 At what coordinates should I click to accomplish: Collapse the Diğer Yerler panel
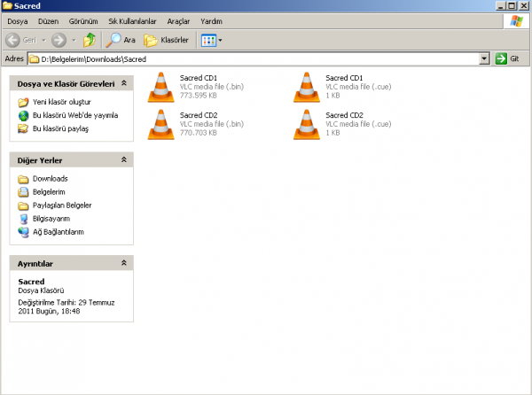[124, 160]
